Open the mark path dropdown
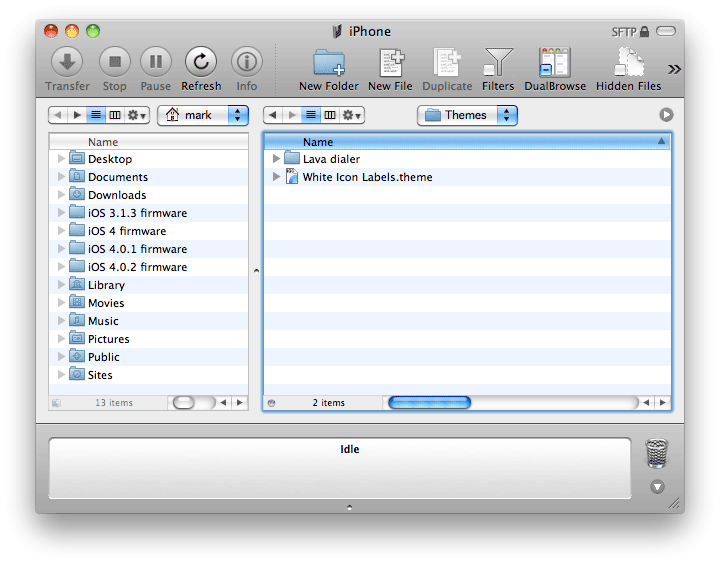The height and width of the screenshot is (566, 720). click(202, 115)
